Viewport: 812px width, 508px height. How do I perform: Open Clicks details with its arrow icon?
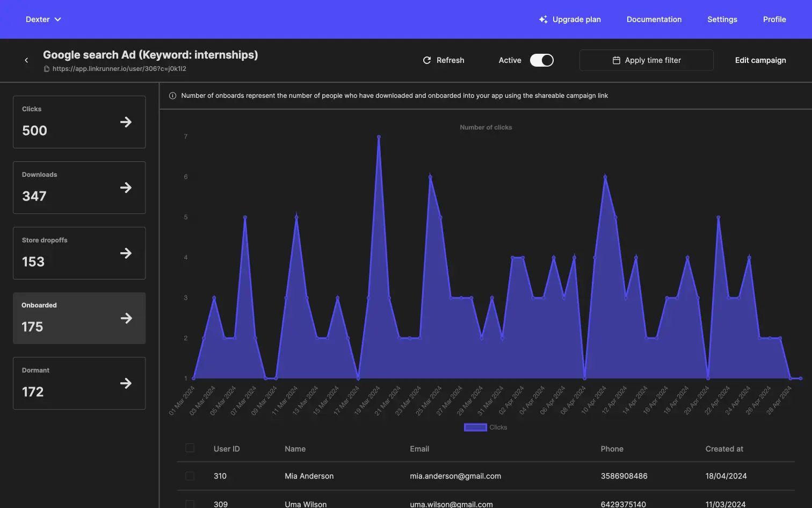point(126,122)
